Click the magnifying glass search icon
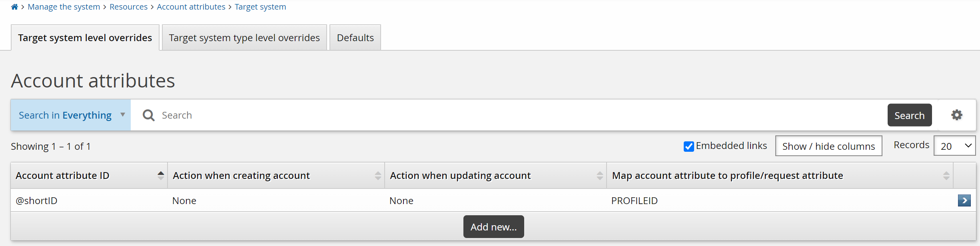The width and height of the screenshot is (980, 246). [148, 115]
